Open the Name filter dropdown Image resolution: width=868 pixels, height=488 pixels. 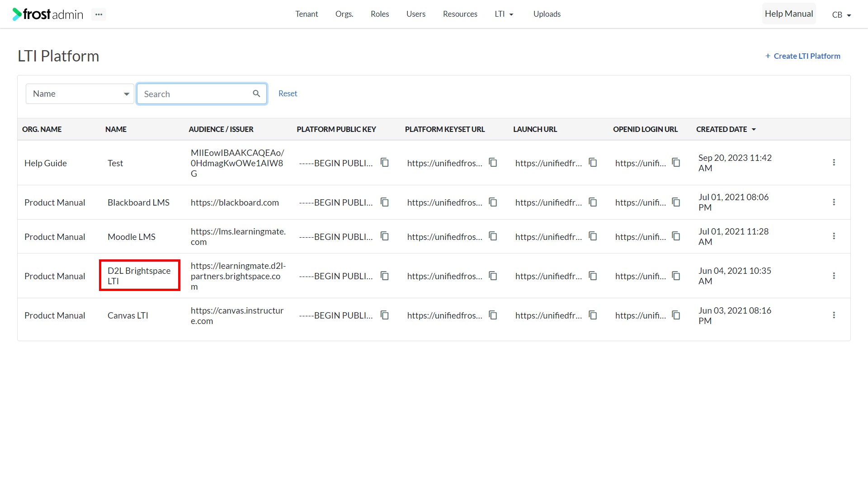coord(80,94)
